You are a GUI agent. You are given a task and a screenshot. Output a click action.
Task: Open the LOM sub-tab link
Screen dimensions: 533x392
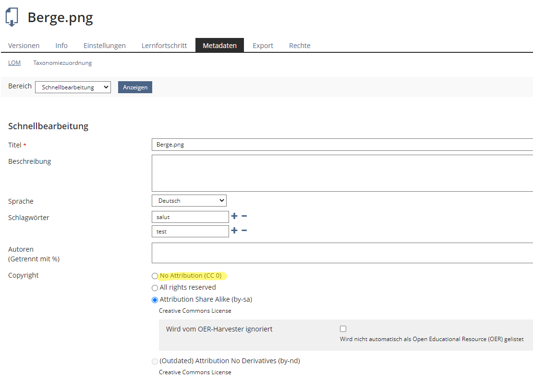pos(14,63)
